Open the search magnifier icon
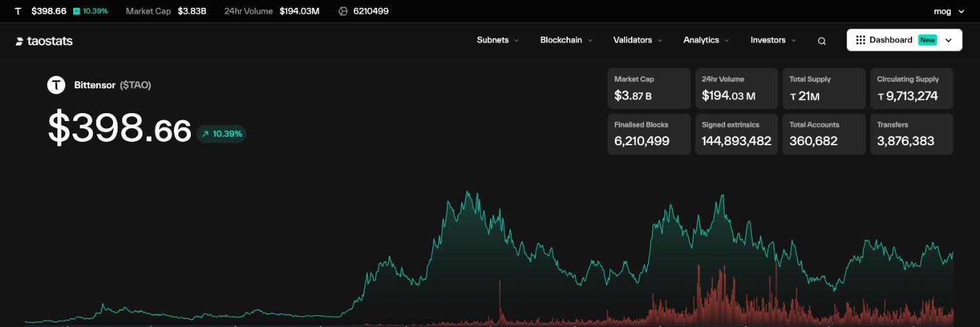 click(x=822, y=41)
